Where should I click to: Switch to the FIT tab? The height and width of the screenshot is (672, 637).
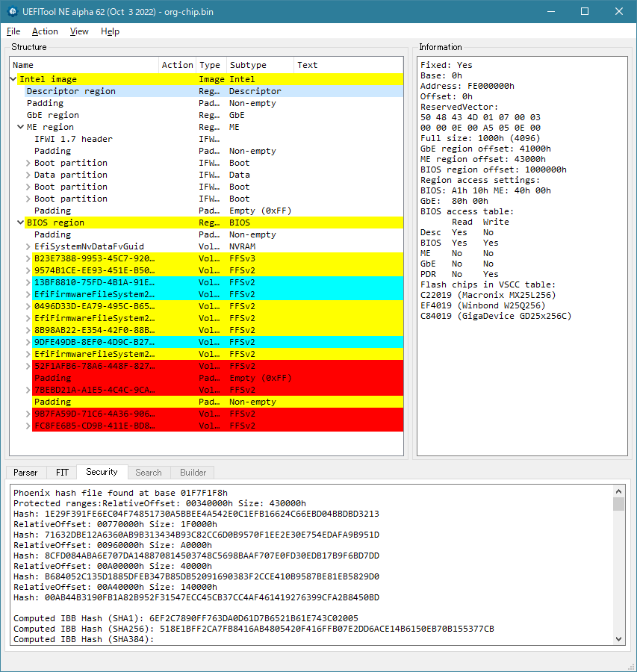tap(62, 473)
